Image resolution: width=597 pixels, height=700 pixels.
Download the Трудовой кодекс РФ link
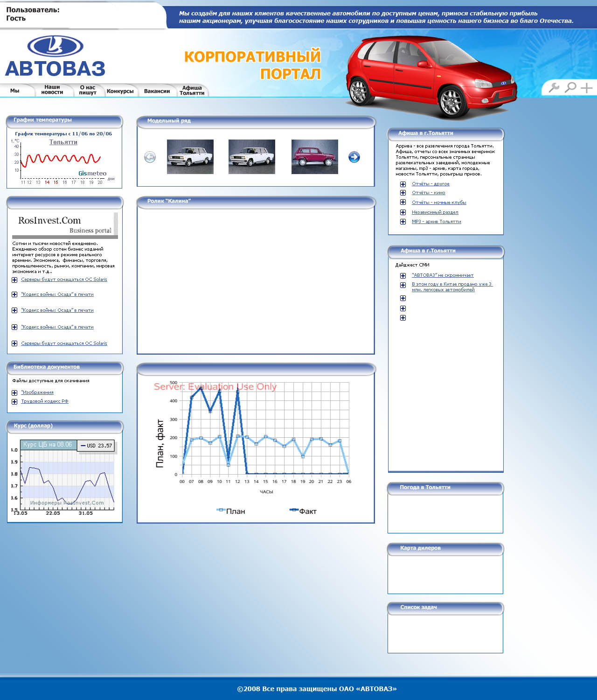[44, 401]
